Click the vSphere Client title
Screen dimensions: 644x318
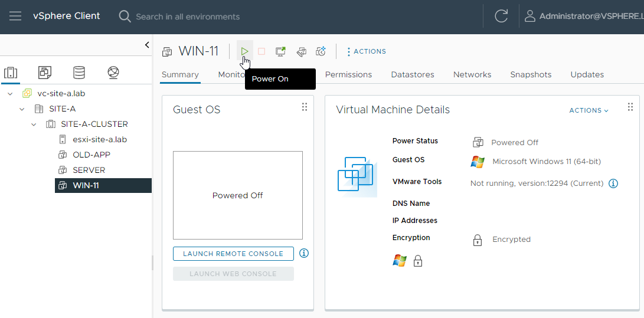click(67, 16)
